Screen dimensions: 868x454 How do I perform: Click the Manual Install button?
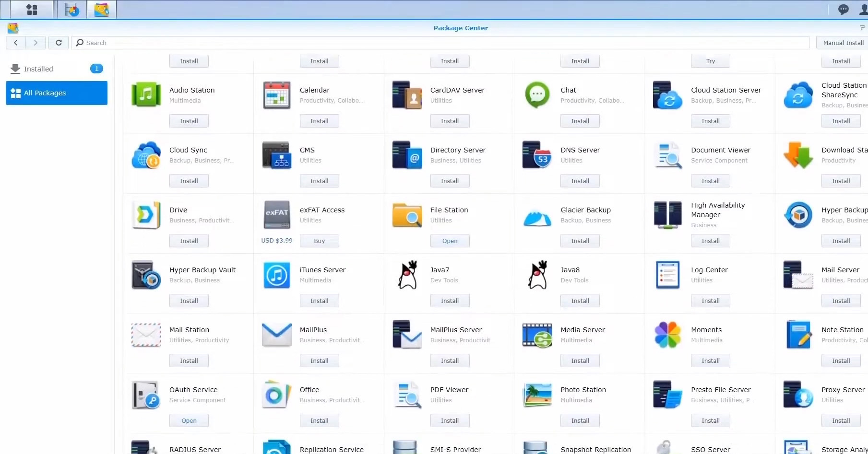coord(843,43)
